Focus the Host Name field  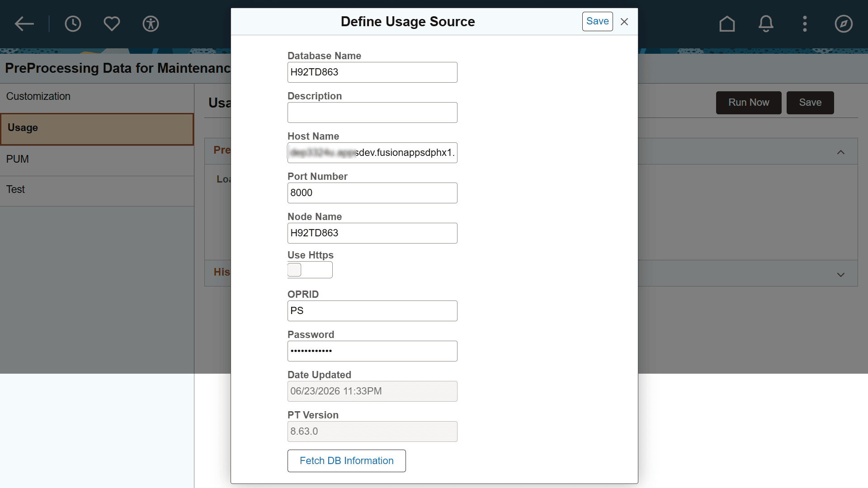click(372, 153)
